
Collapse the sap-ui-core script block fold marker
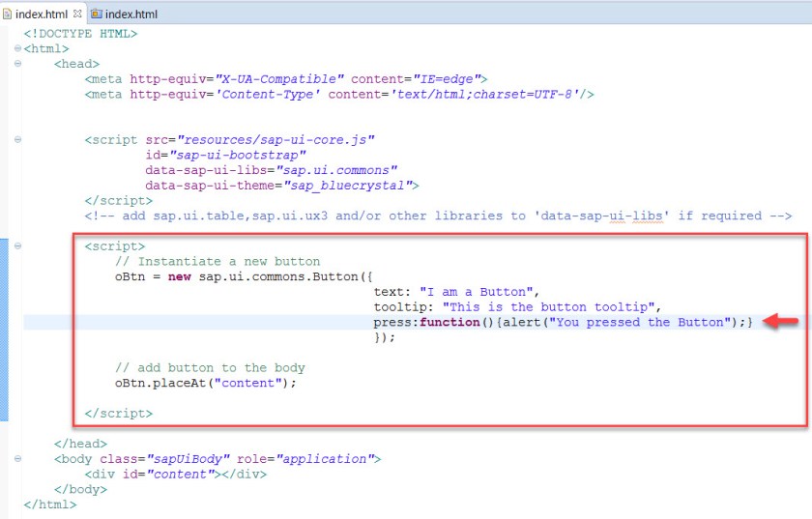(x=17, y=140)
